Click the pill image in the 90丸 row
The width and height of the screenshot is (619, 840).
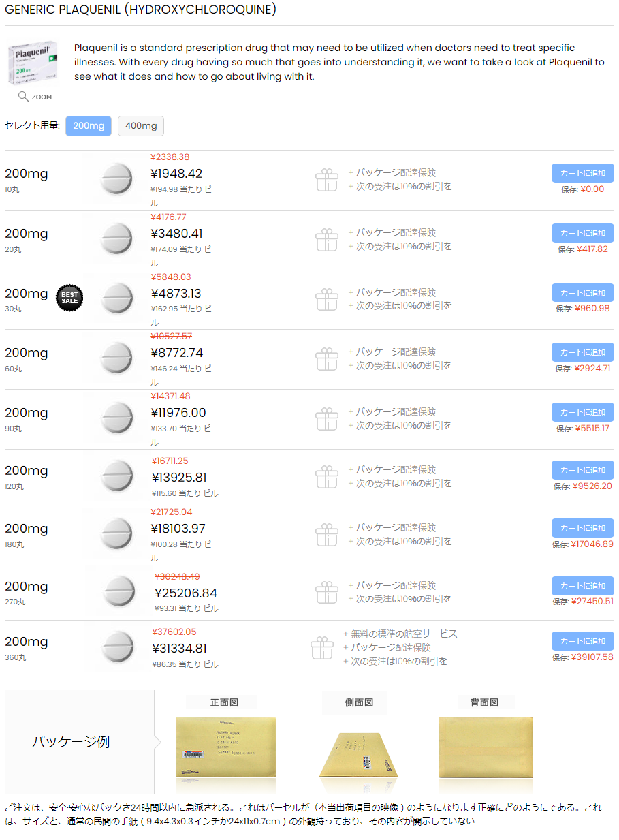tap(117, 419)
